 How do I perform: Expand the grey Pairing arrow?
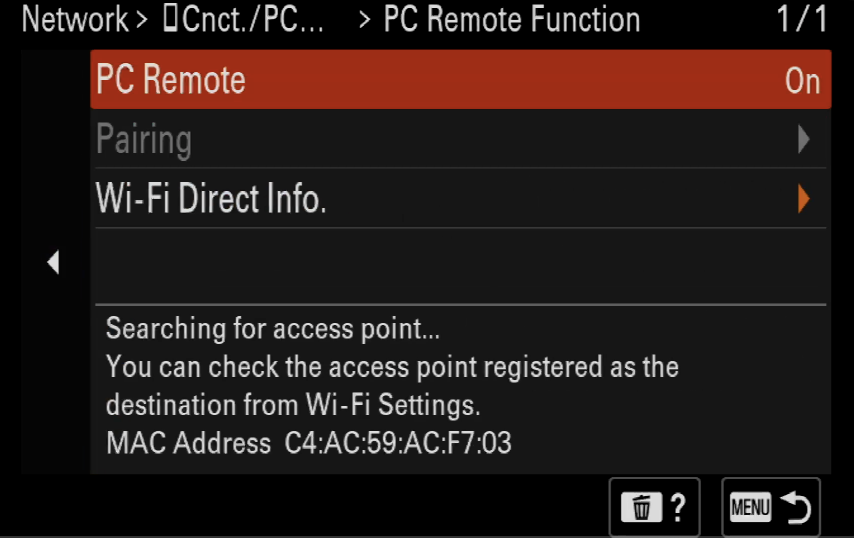tap(803, 139)
